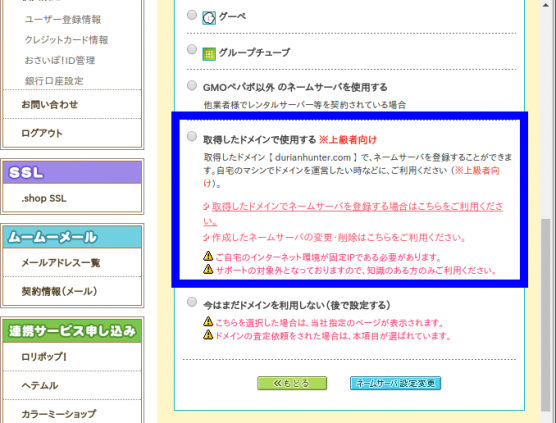Click the green Group Tube icon
The height and width of the screenshot is (423, 556).
[209, 54]
